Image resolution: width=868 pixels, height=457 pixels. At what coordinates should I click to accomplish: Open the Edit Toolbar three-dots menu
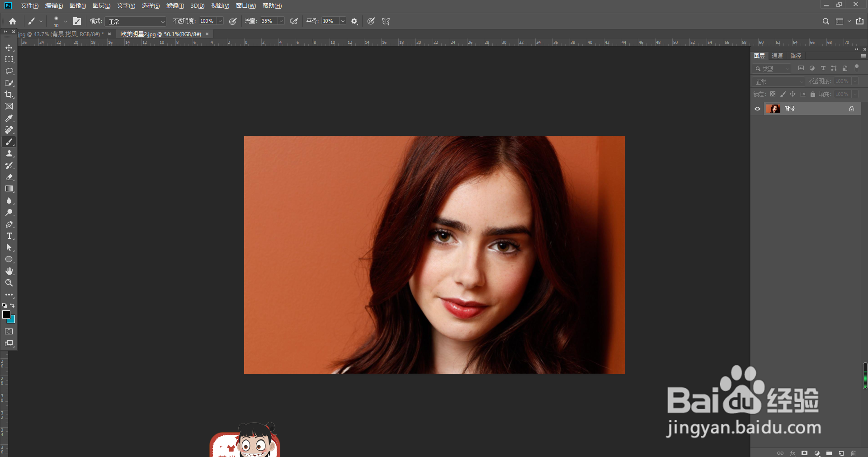pos(9,295)
